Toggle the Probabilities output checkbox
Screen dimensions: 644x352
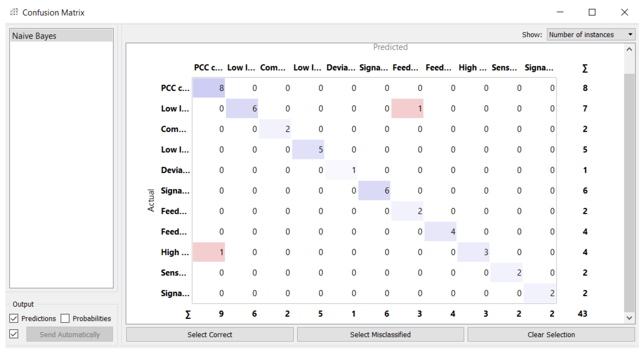(x=65, y=318)
